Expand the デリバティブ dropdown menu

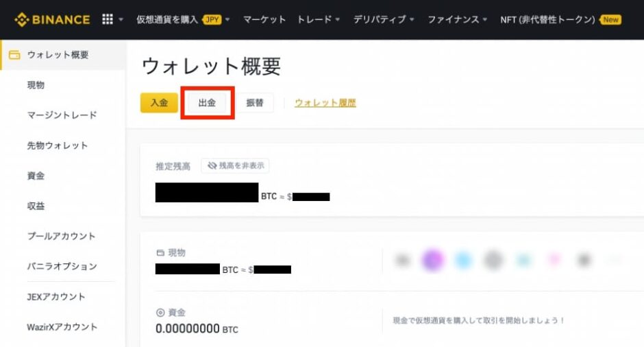coord(384,19)
